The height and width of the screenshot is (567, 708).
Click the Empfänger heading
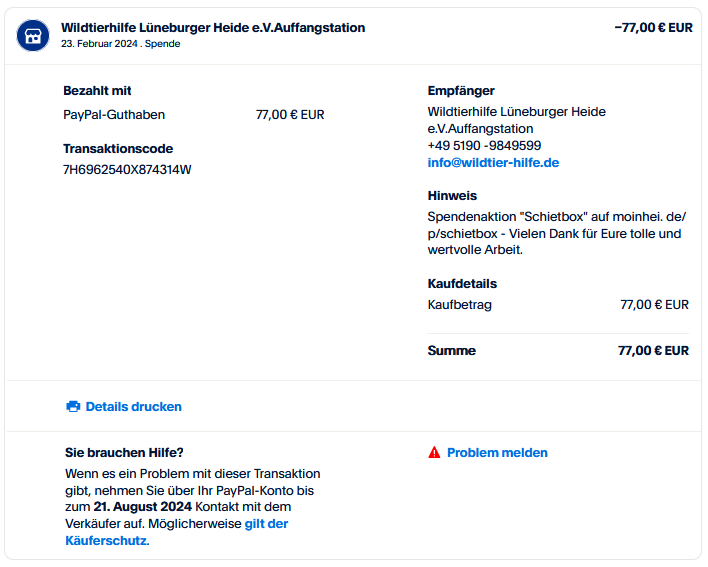coord(461,91)
